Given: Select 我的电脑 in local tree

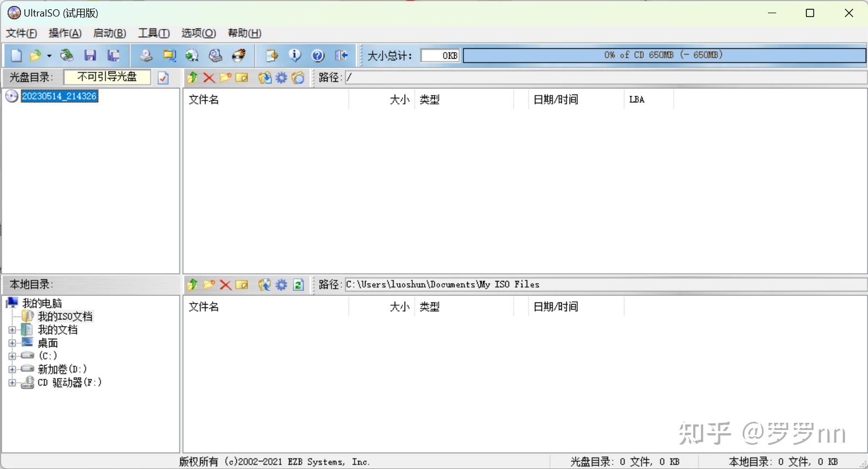Looking at the screenshot, I should pos(42,304).
